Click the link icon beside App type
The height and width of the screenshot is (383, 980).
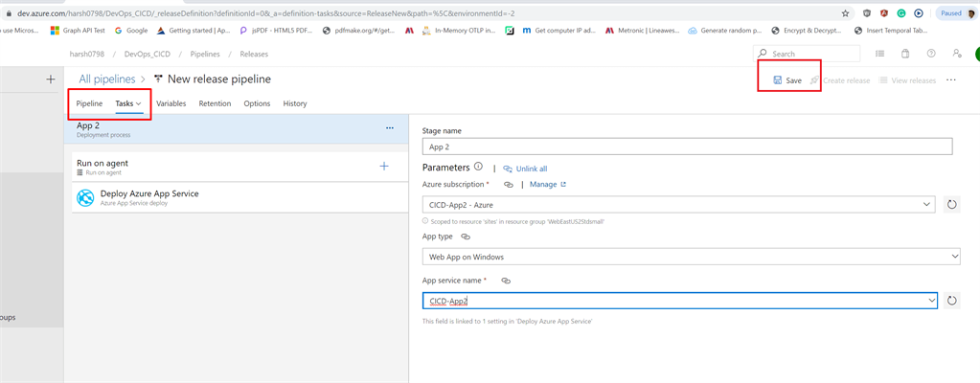pyautogui.click(x=466, y=236)
